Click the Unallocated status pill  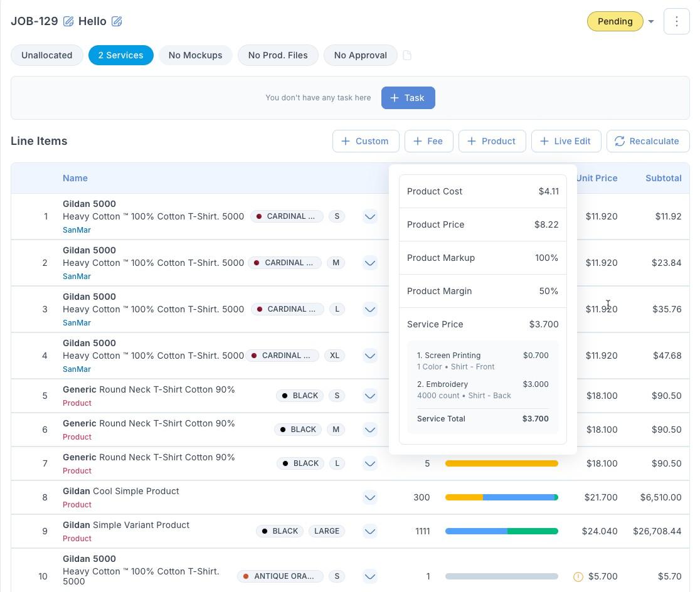pos(46,55)
